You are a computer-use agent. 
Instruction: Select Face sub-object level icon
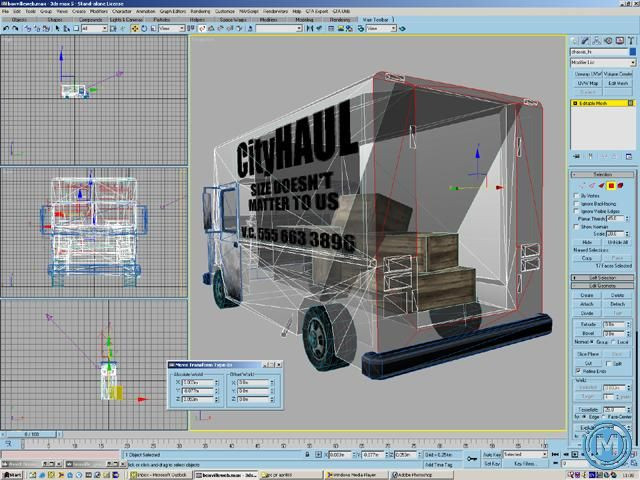pos(602,186)
